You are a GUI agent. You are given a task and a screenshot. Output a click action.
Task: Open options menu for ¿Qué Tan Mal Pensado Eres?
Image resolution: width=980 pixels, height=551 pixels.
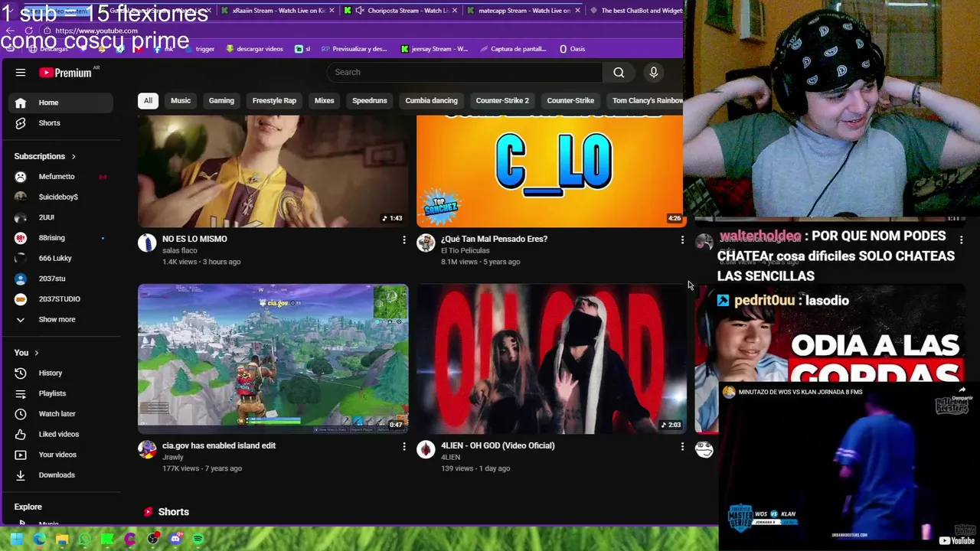(682, 240)
